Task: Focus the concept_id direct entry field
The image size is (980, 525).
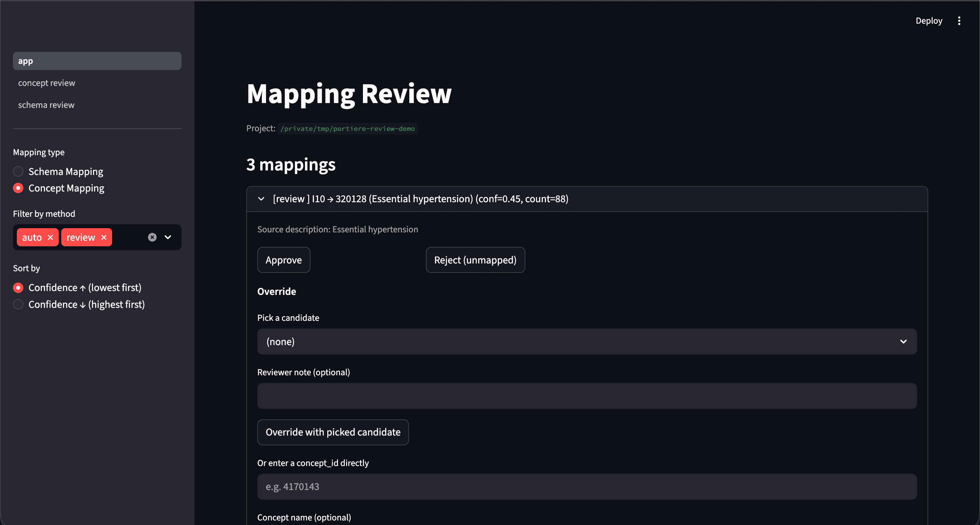Action: [x=587, y=486]
